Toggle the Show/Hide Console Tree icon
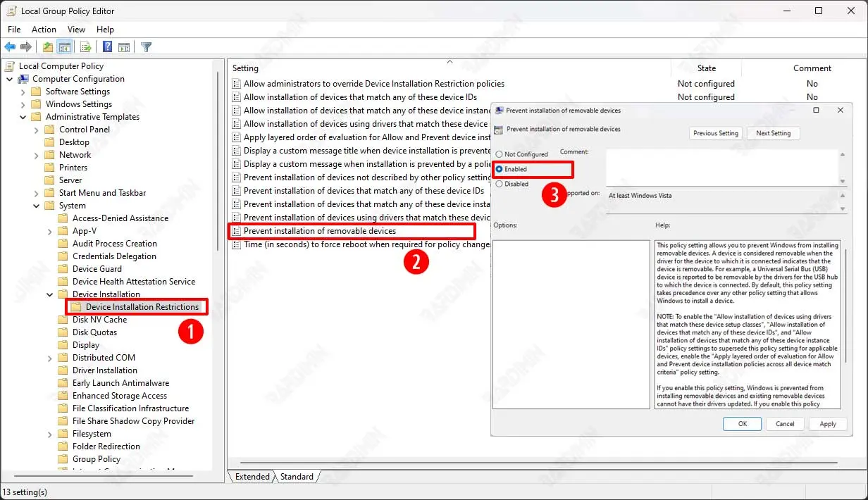The image size is (868, 500). 65,47
